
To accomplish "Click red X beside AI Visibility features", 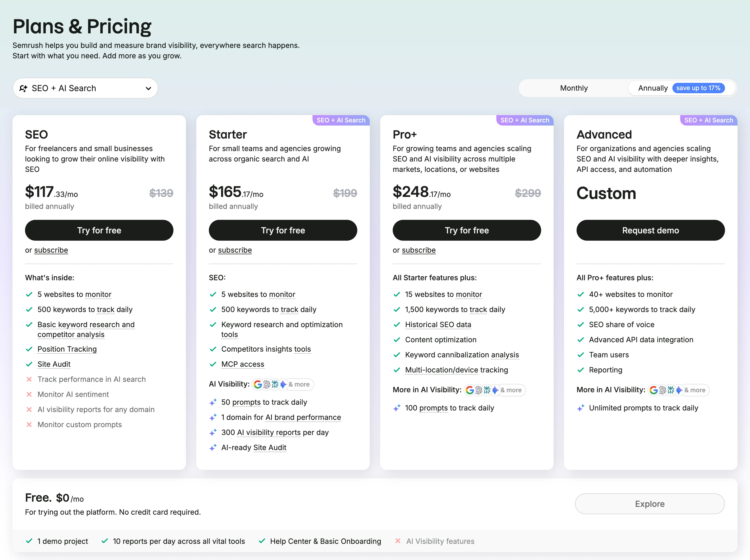I will pyautogui.click(x=398, y=541).
